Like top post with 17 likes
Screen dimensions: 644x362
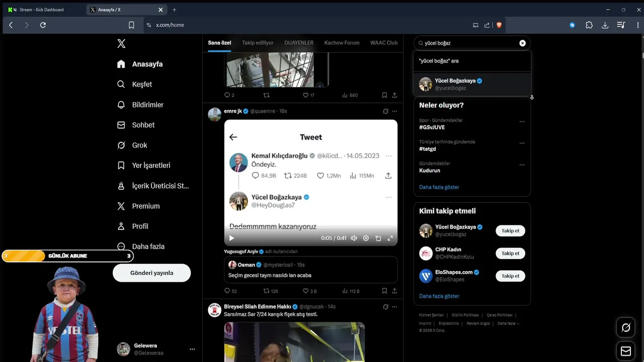tap(308, 95)
